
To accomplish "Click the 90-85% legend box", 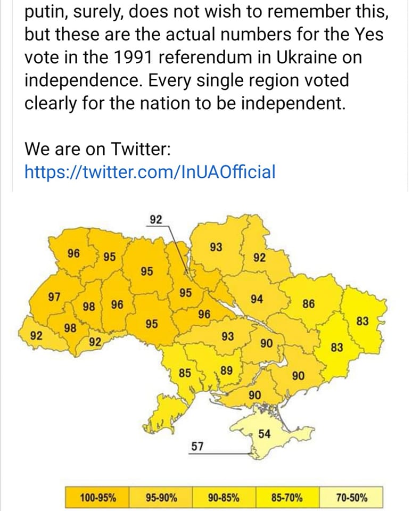I will point(224,498).
